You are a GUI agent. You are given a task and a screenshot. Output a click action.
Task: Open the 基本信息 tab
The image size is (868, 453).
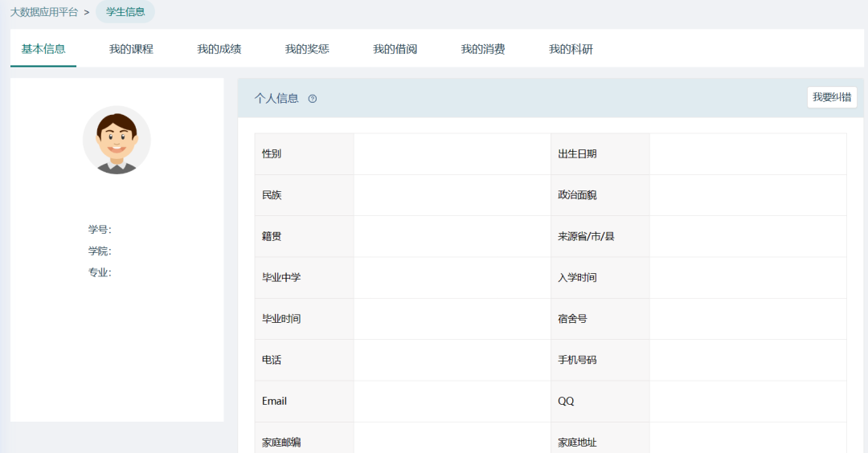[x=43, y=49]
